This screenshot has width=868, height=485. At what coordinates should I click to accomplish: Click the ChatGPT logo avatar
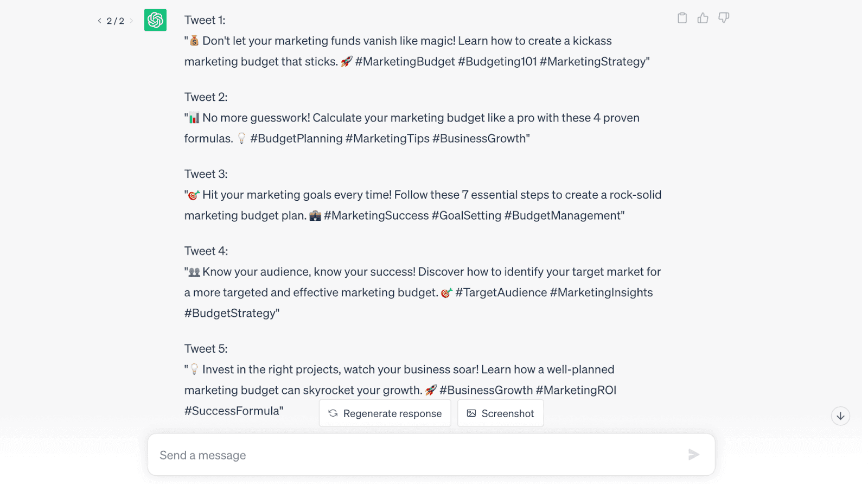155,20
